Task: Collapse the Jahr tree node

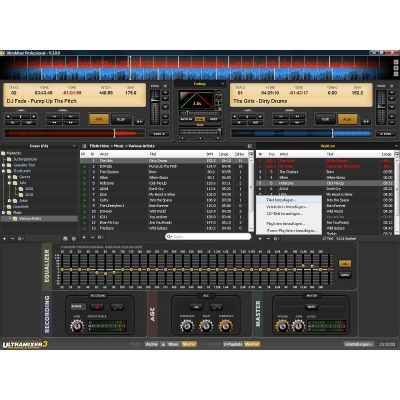Action: (x=10, y=183)
